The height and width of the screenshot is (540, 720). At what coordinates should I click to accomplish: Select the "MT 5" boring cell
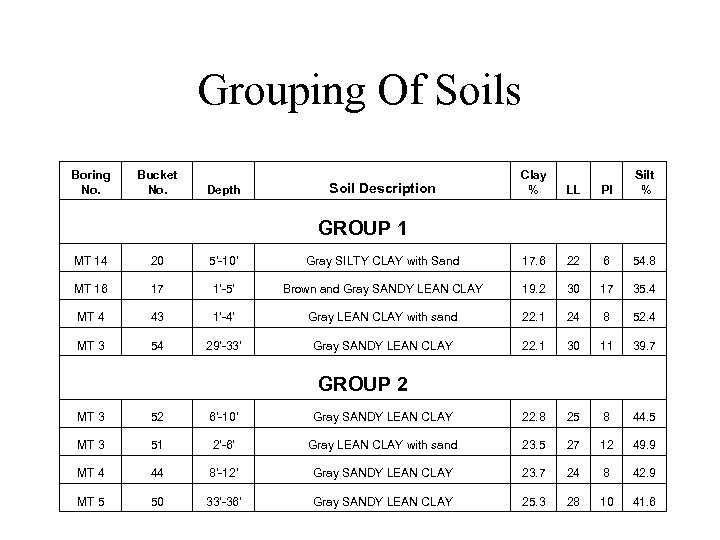pos(91,501)
